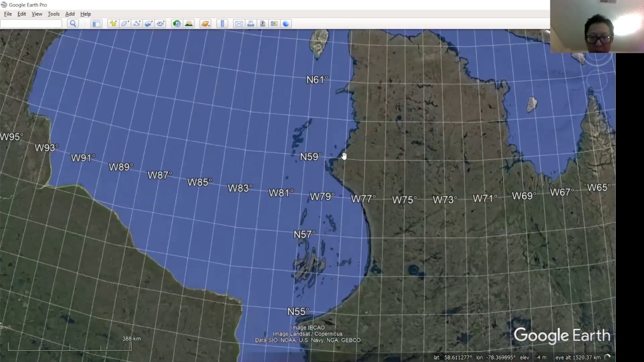This screenshot has width=644, height=362.
Task: Click the Image Landsat / Copernicus attribution
Action: click(x=307, y=334)
